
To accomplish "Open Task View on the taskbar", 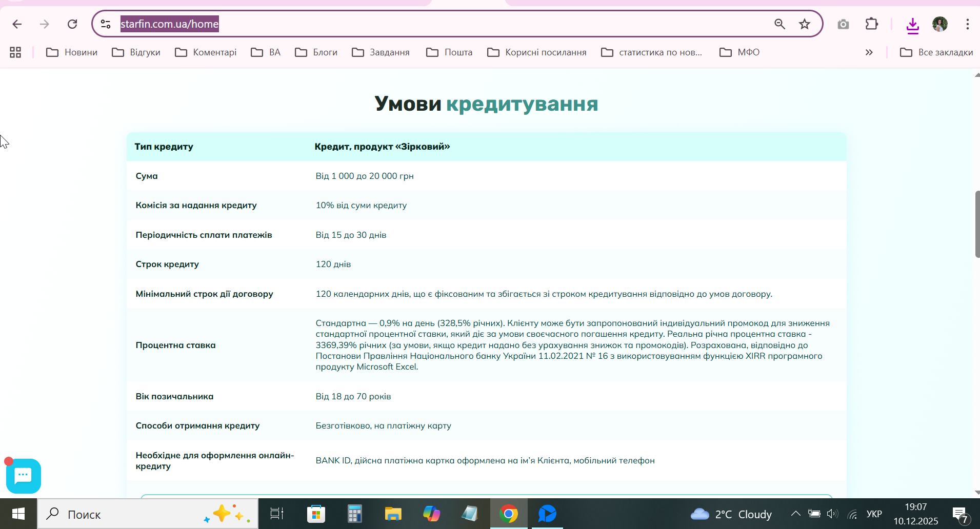I will tap(277, 514).
